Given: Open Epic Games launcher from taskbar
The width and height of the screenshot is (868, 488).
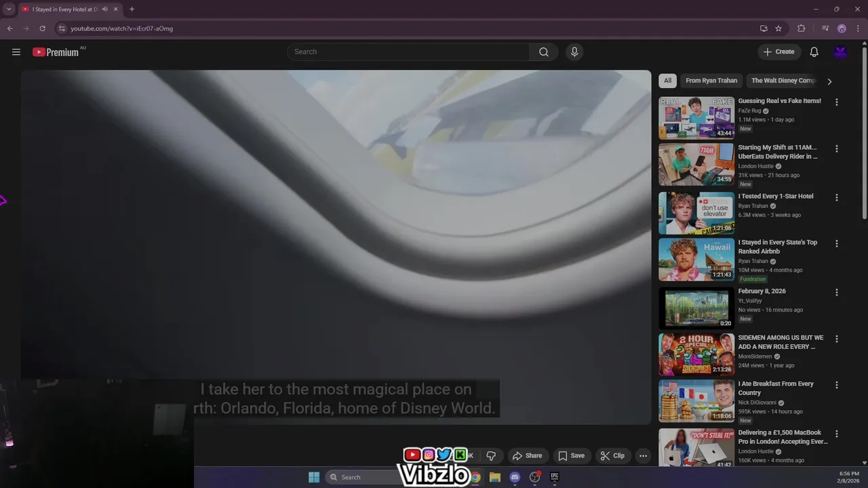Looking at the screenshot, I should click(x=554, y=477).
